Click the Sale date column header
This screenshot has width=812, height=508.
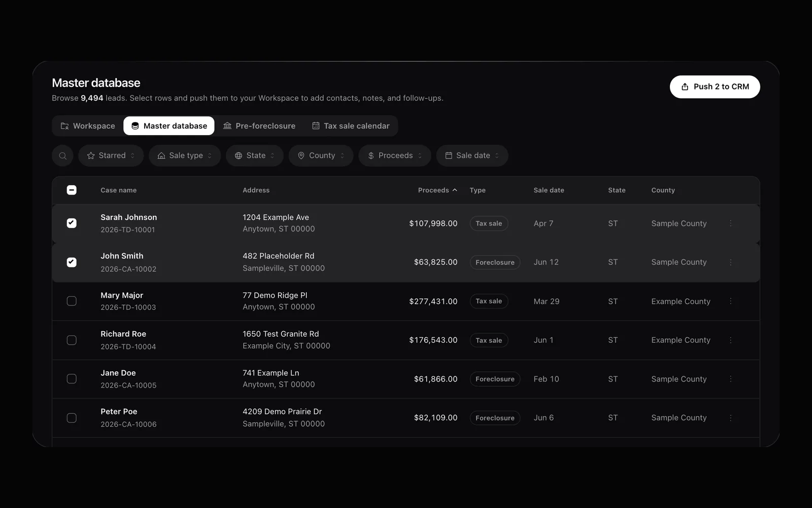click(x=549, y=190)
